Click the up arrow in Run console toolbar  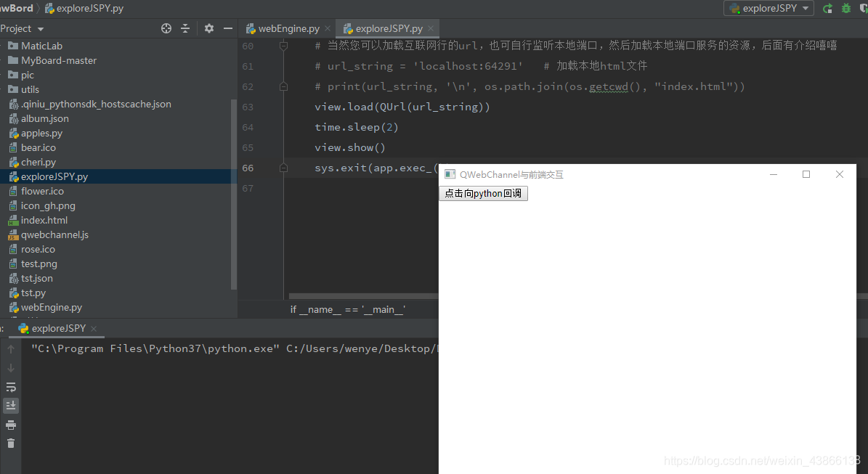click(10, 349)
